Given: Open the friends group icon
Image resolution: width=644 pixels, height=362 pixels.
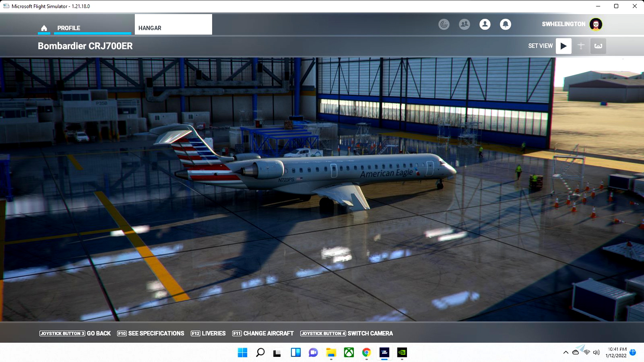Looking at the screenshot, I should (x=465, y=24).
